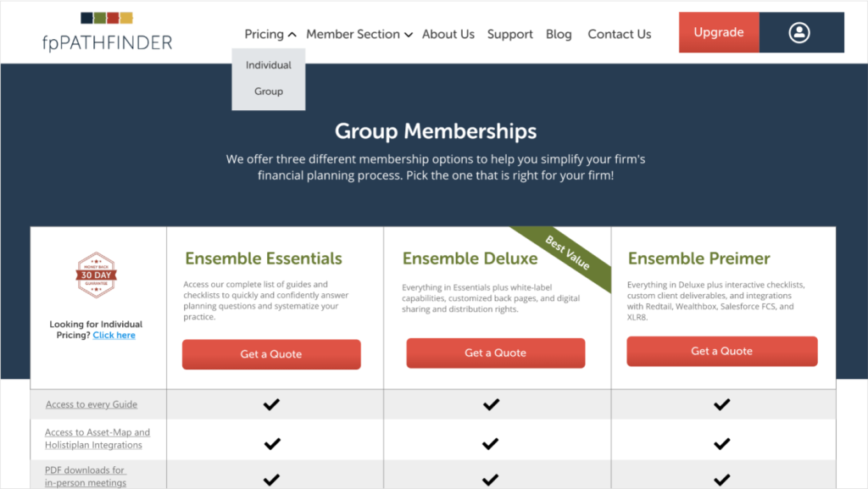This screenshot has height=489, width=868.
Task: Click Deluxe checkmark for Asset-Map and Holistiplan Integrations
Action: [491, 443]
